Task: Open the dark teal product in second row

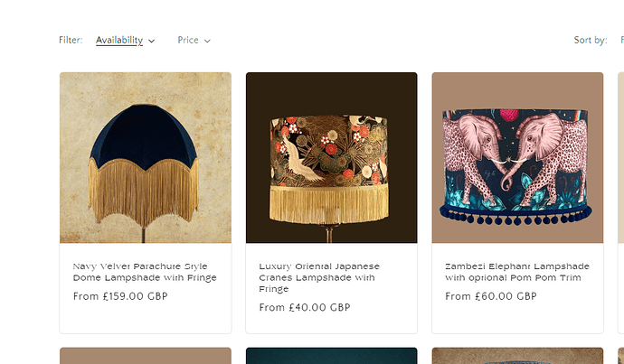Action: tap(331, 356)
